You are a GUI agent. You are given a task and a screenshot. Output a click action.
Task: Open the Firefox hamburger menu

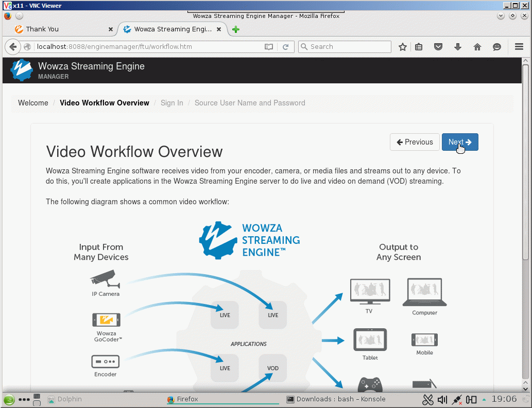pos(519,47)
